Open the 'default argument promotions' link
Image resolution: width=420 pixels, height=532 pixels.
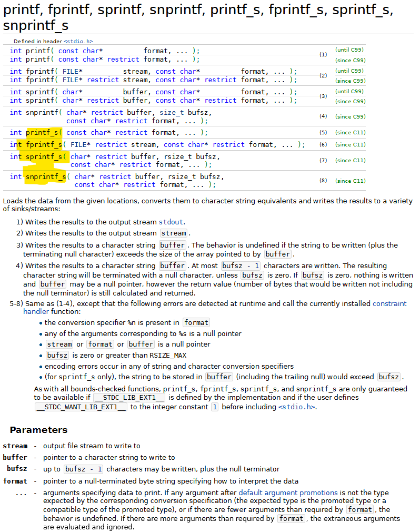288,492
